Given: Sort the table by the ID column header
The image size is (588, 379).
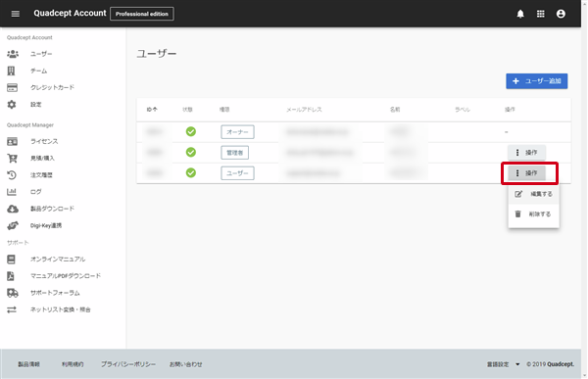Looking at the screenshot, I should click(x=152, y=110).
